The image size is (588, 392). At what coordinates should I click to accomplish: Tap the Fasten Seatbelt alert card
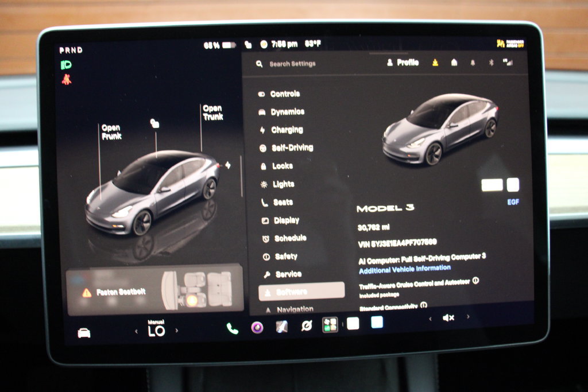tap(155, 290)
